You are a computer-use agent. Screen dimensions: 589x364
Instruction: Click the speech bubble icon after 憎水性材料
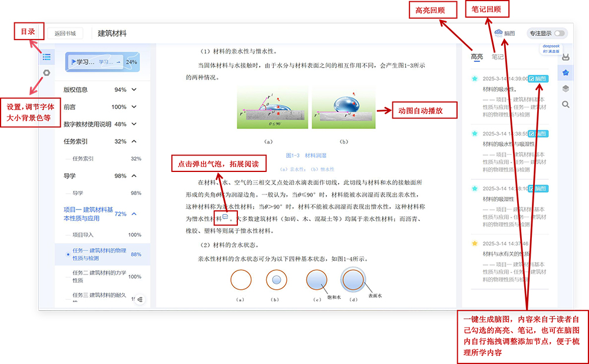[225, 217]
